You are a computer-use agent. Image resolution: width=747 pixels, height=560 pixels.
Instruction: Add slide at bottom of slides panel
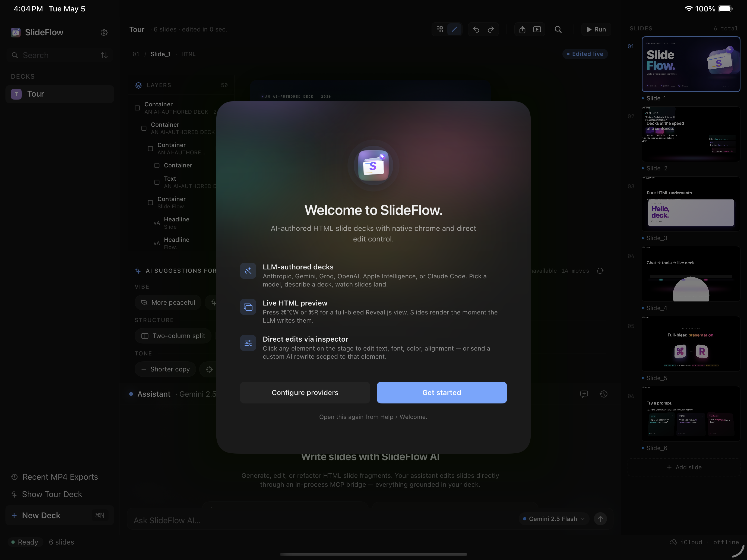point(684,467)
